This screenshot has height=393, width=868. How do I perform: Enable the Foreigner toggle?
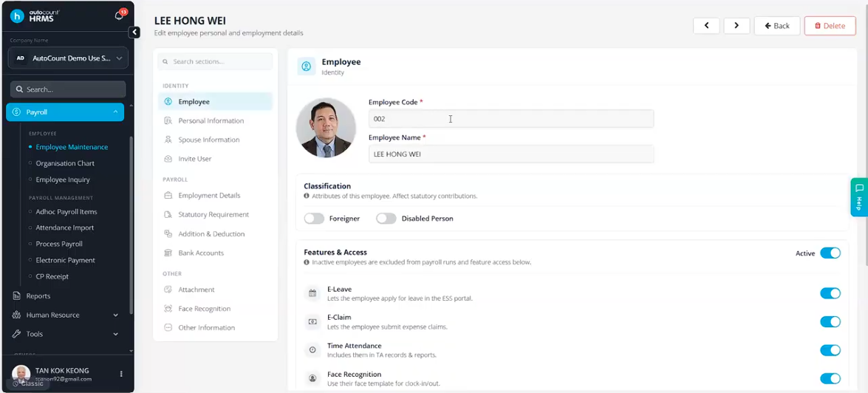314,219
